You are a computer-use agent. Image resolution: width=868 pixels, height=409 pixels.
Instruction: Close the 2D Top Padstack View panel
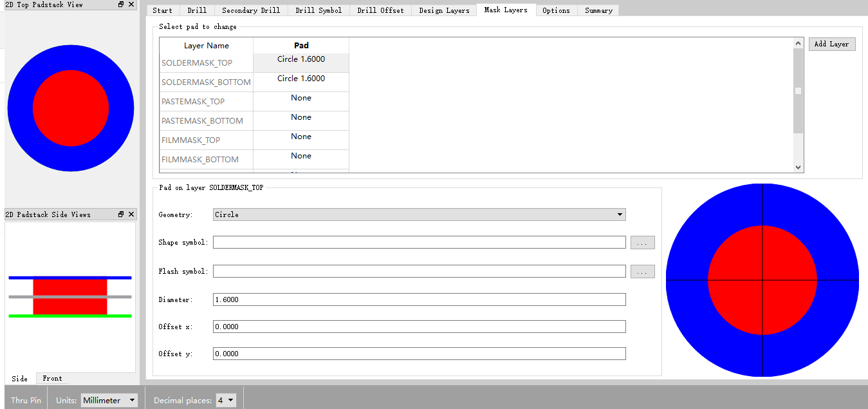point(131,5)
